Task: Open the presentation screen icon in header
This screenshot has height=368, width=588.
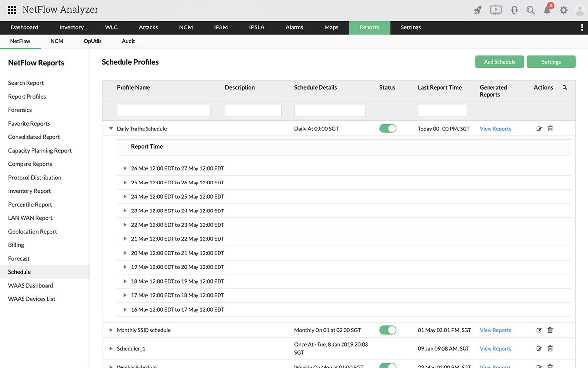Action: [496, 10]
